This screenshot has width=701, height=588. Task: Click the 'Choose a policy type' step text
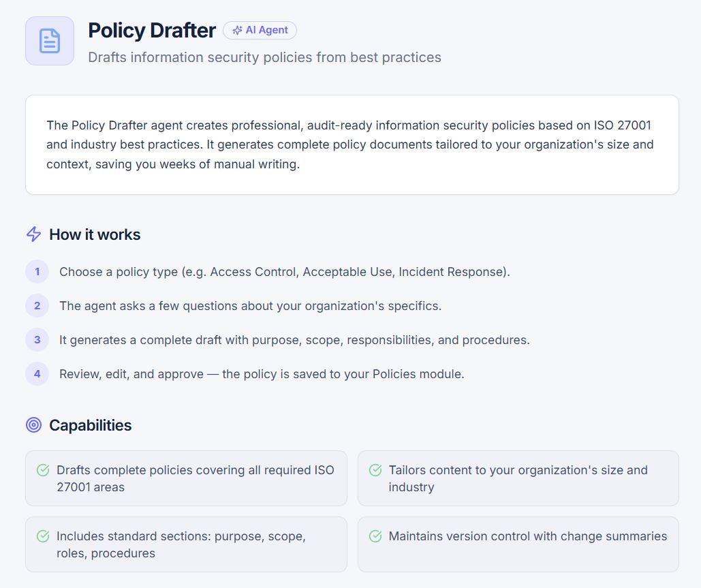(285, 272)
